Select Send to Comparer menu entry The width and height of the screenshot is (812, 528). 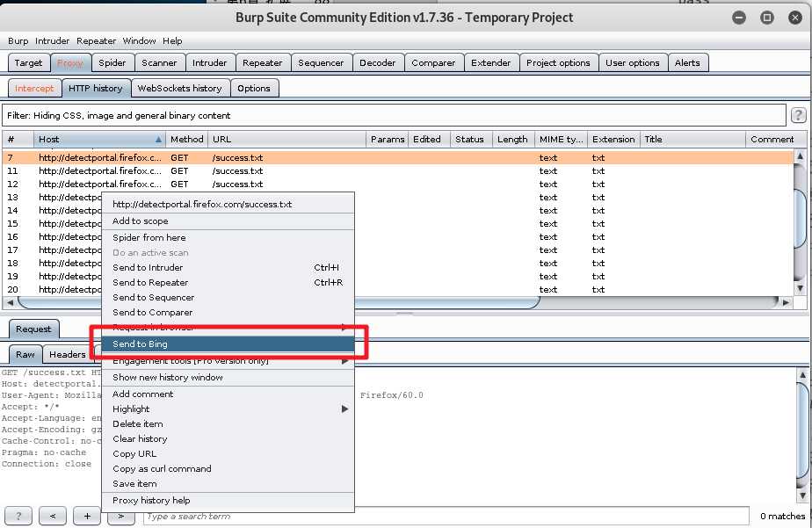click(x=228, y=313)
